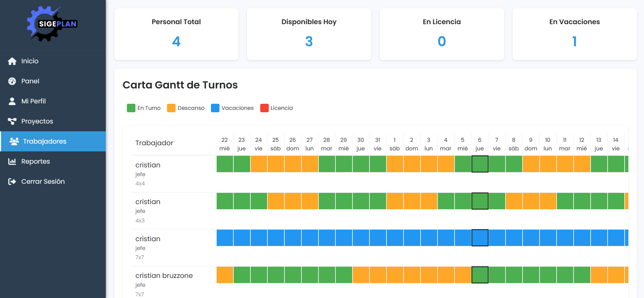Select the 6 jue column header

[480, 144]
